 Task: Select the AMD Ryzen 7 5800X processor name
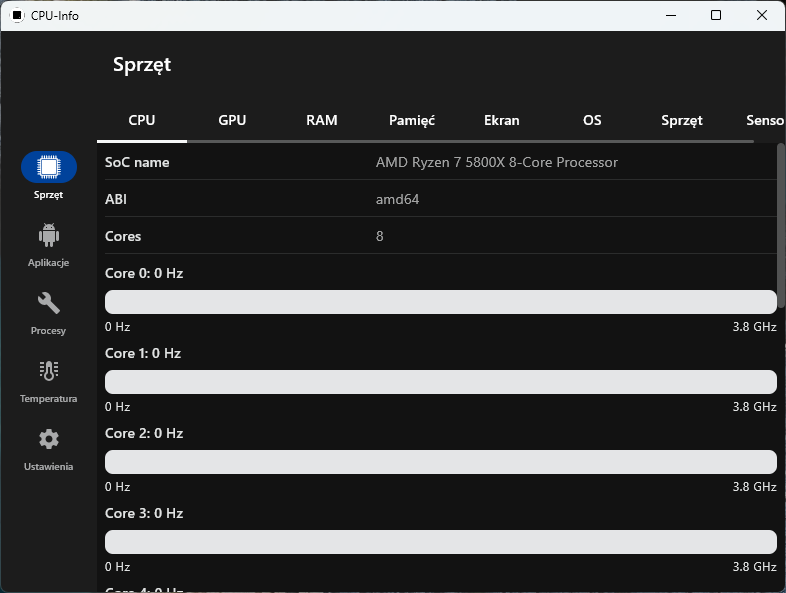coord(497,162)
